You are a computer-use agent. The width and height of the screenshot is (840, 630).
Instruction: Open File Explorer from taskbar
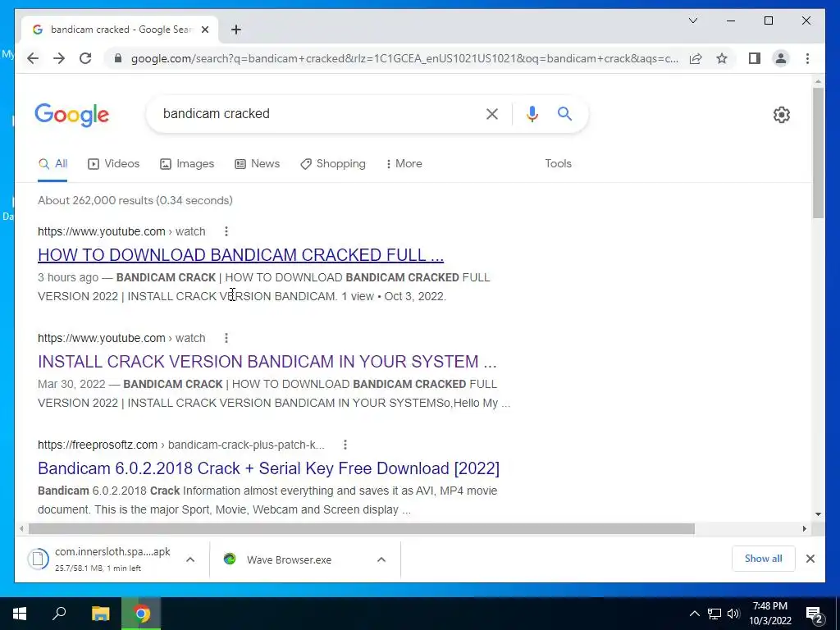pyautogui.click(x=100, y=614)
